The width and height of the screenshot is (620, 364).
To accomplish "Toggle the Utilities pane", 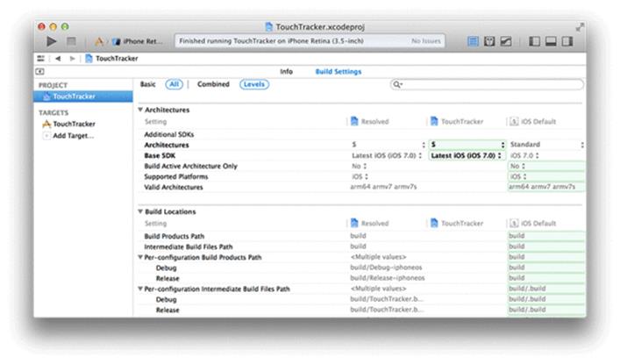I will (x=567, y=41).
